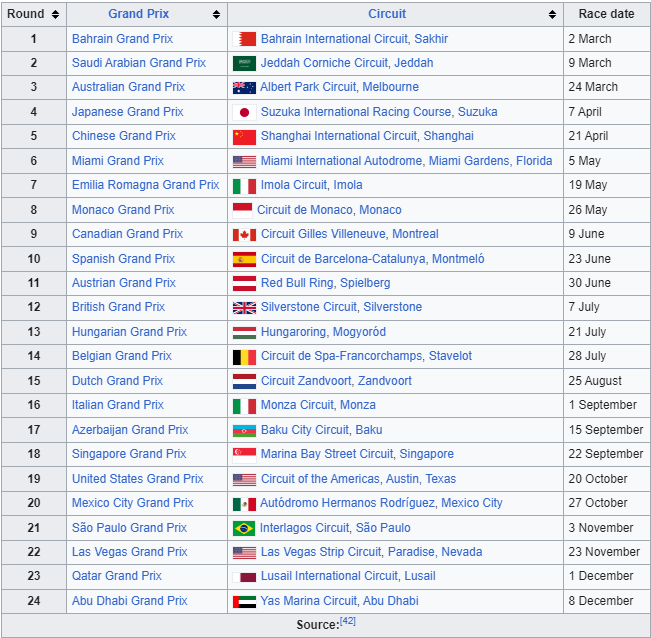Open Mexico City Grand Prix link
The width and height of the screenshot is (651, 638).
(132, 503)
